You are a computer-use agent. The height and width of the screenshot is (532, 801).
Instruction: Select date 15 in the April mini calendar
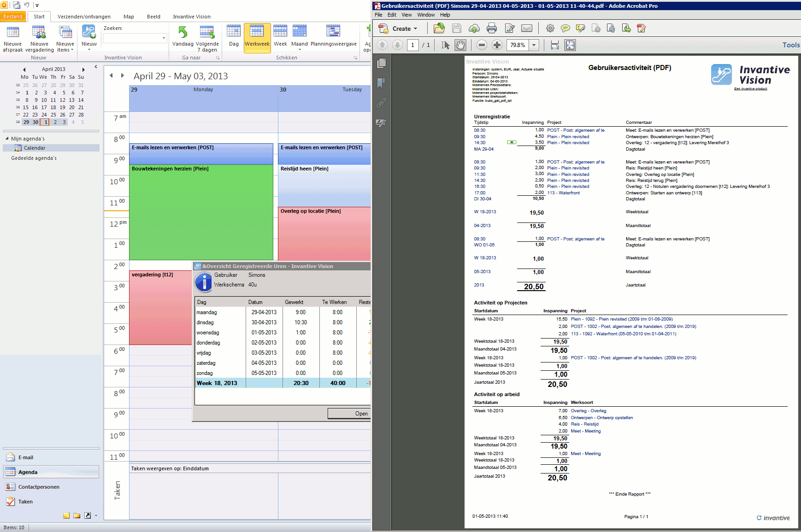point(26,107)
